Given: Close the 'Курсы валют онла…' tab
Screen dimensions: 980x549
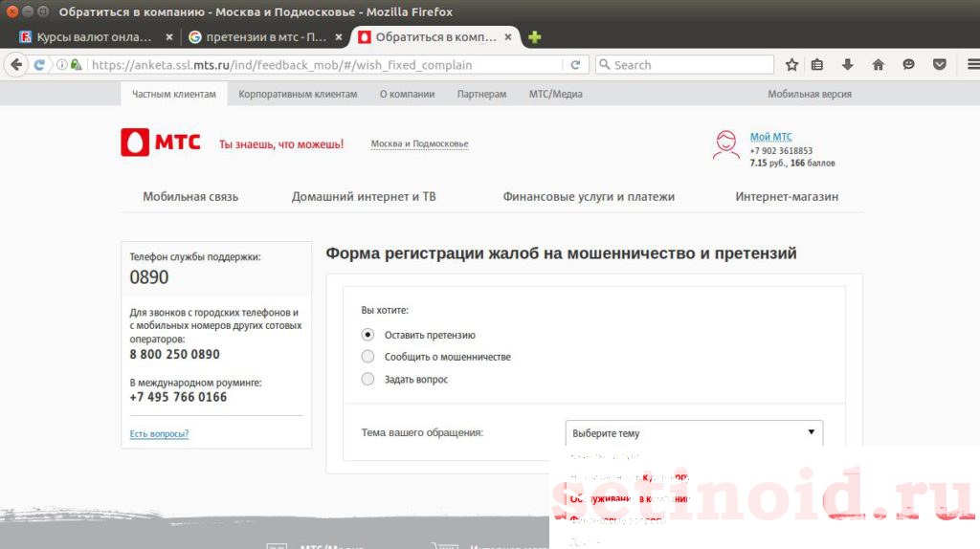Looking at the screenshot, I should pyautogui.click(x=168, y=37).
